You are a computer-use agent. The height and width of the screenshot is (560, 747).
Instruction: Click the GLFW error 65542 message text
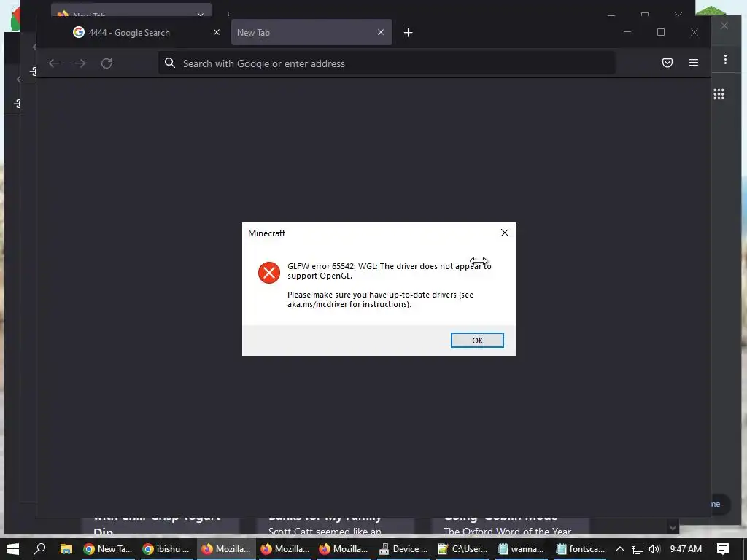[x=390, y=271]
